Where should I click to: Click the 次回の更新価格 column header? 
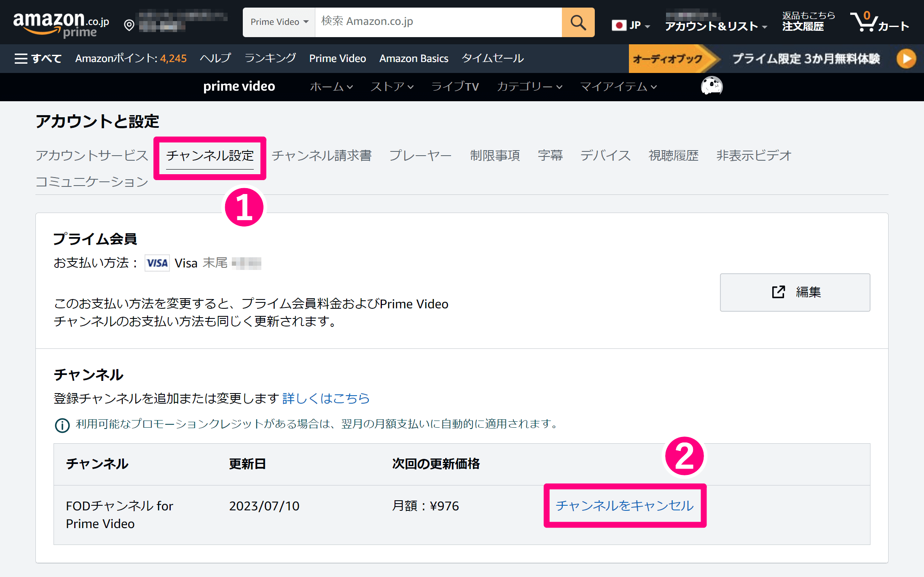(x=436, y=464)
